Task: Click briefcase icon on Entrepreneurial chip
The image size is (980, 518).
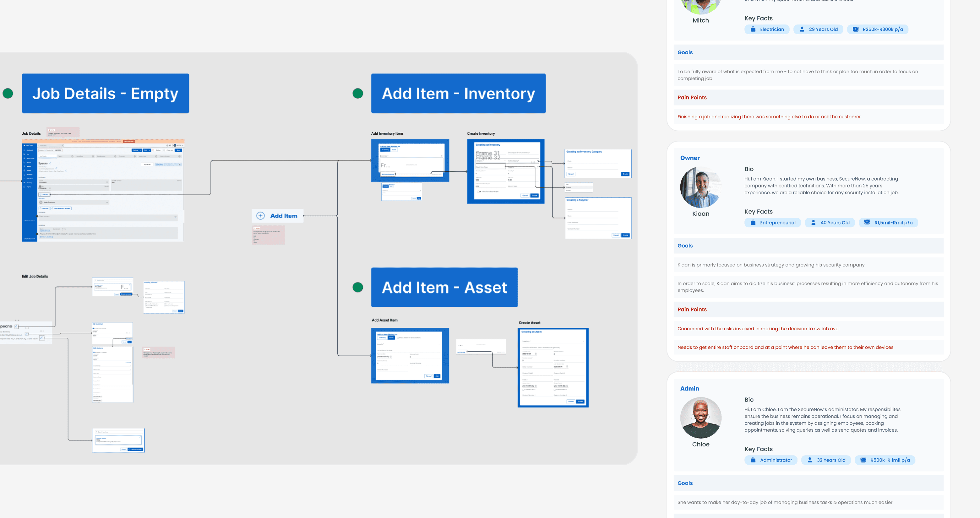Action: point(753,223)
